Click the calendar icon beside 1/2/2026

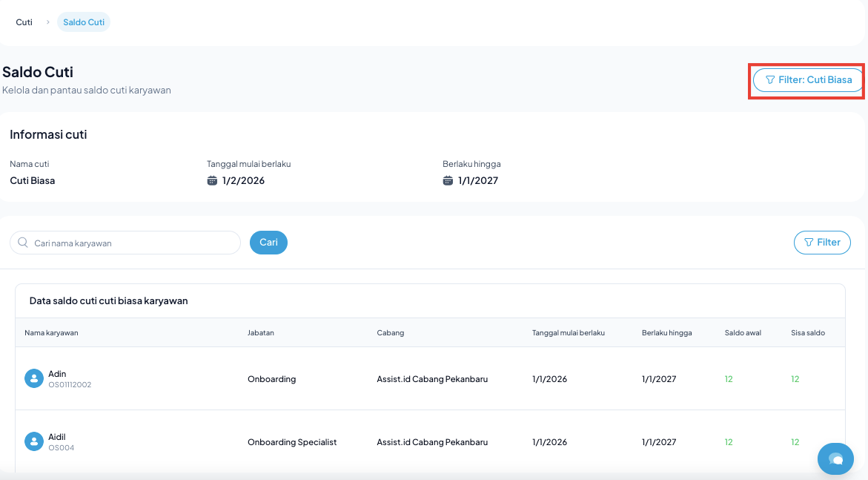coord(212,180)
